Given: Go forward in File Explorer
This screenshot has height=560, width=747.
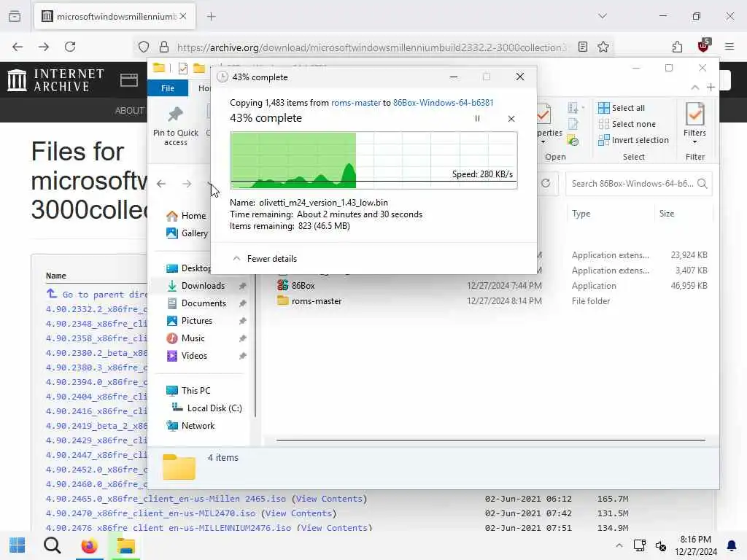Looking at the screenshot, I should (187, 184).
